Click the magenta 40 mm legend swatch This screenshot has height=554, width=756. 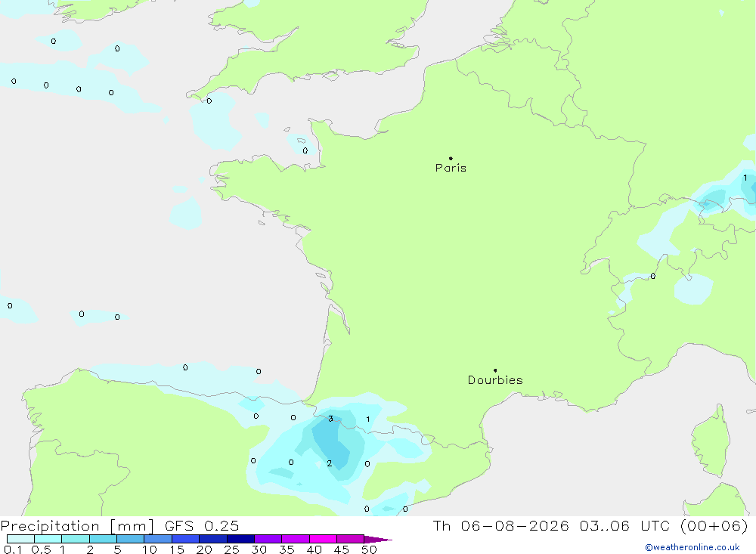[323, 539]
